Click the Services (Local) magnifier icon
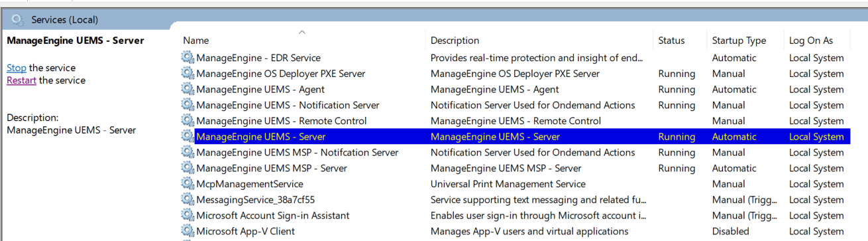This screenshot has width=868, height=241. point(18,20)
